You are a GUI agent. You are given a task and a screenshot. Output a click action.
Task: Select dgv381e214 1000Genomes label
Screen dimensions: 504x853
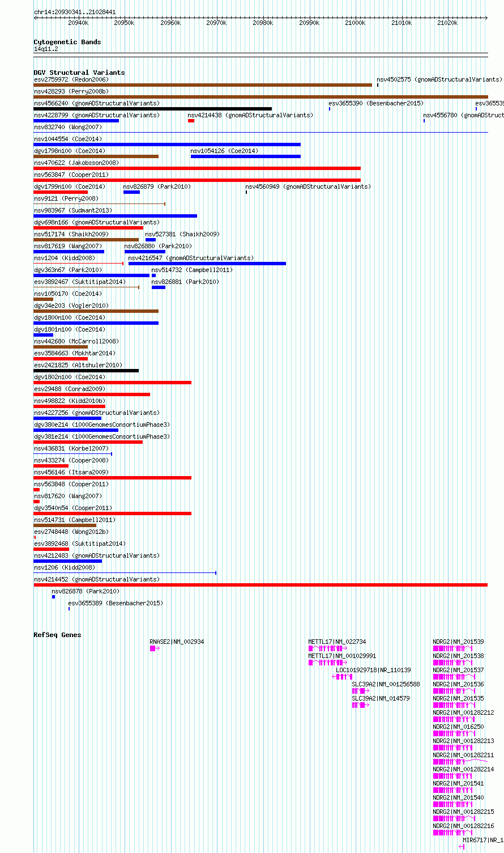101,436
